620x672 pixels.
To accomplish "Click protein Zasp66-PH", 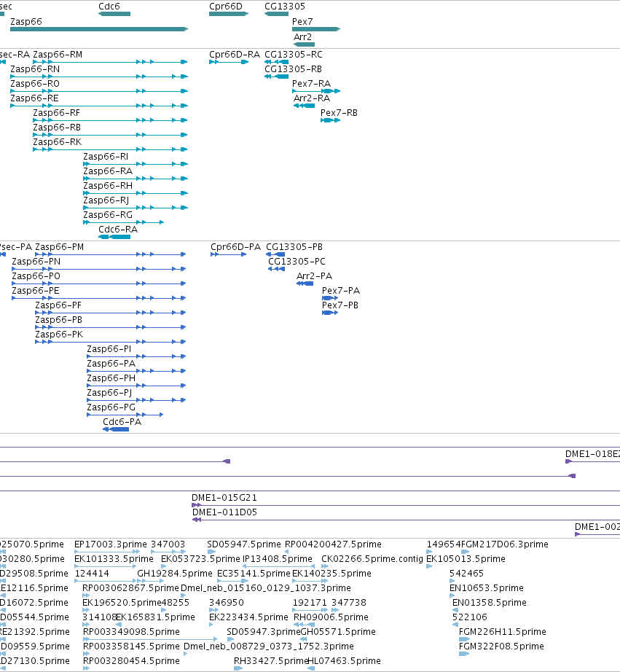I will (x=136, y=386).
